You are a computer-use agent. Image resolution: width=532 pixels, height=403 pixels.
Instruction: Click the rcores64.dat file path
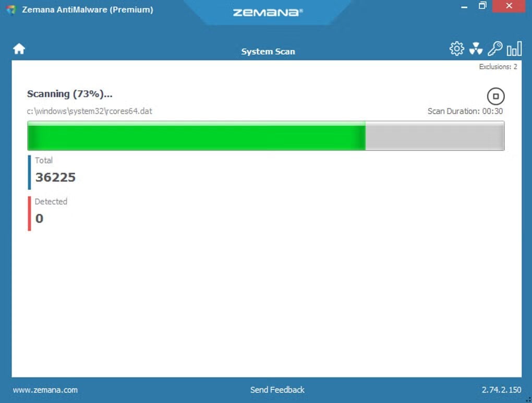pos(90,111)
